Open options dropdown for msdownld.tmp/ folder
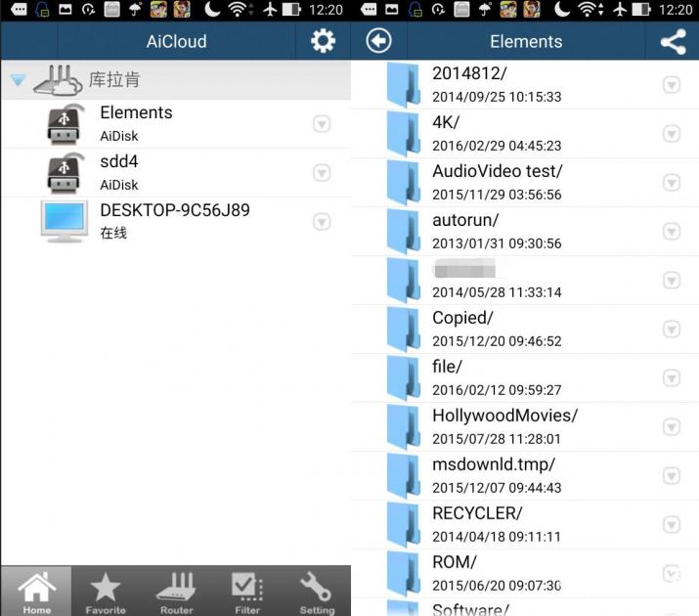The height and width of the screenshot is (616, 699). 672,476
